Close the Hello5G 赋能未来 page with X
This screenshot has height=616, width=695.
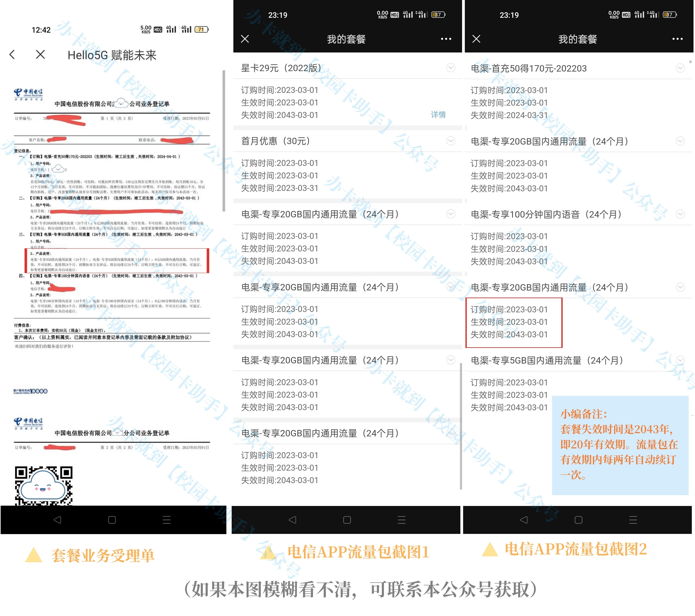coord(40,54)
